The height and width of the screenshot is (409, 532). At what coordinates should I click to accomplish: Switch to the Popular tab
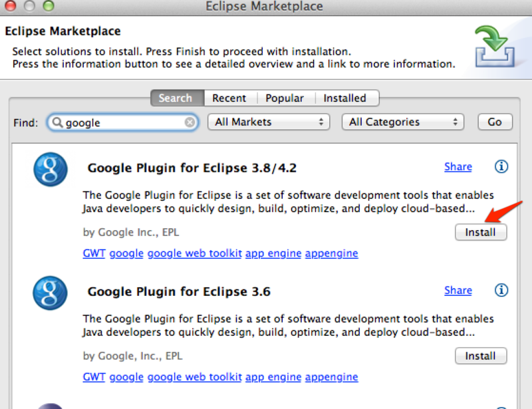[x=286, y=98]
